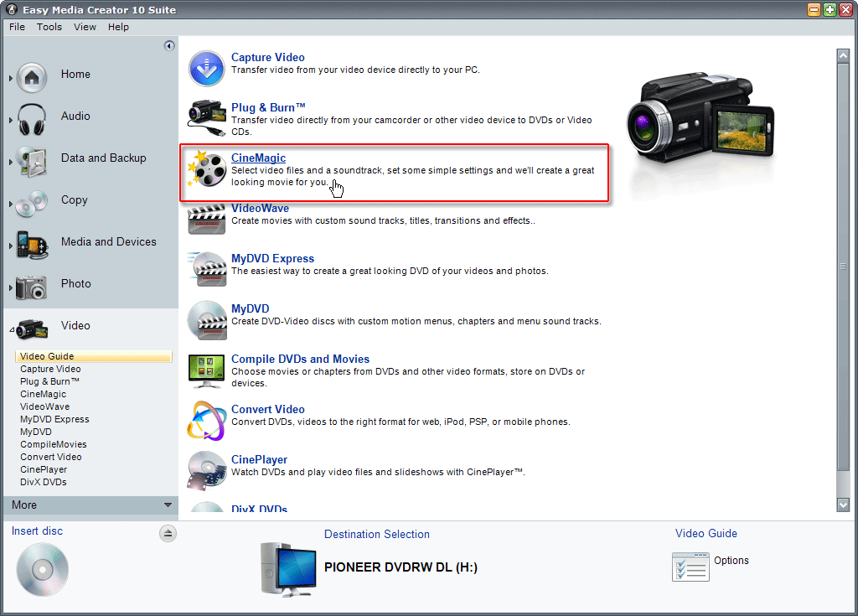Open the Media and Devices icon
Screen dimensions: 858x616
pyautogui.click(x=32, y=245)
